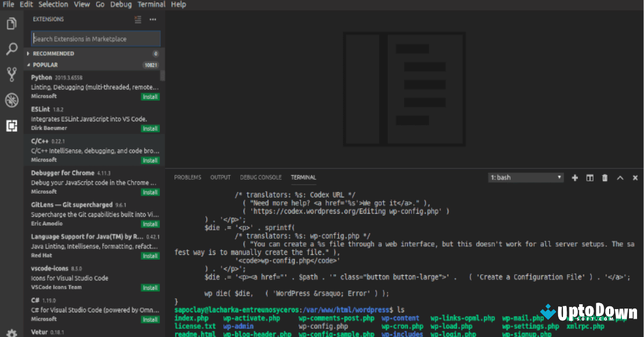Open the Search view in the sidebar
This screenshot has height=337, width=644.
coord(12,48)
